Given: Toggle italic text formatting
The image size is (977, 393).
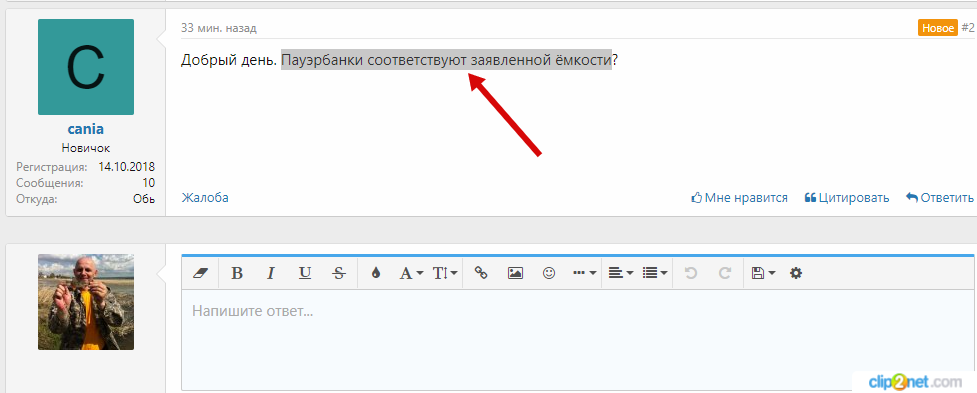Looking at the screenshot, I should 270,273.
